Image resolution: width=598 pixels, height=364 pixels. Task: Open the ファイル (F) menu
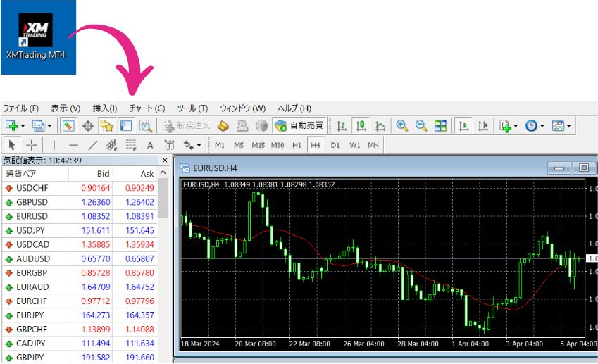pos(21,108)
